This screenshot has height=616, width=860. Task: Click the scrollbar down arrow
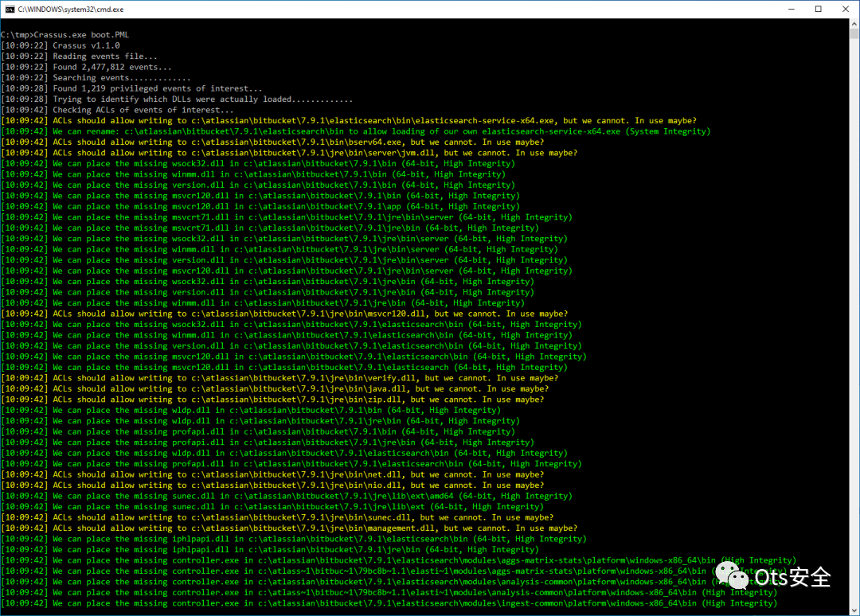click(854, 610)
